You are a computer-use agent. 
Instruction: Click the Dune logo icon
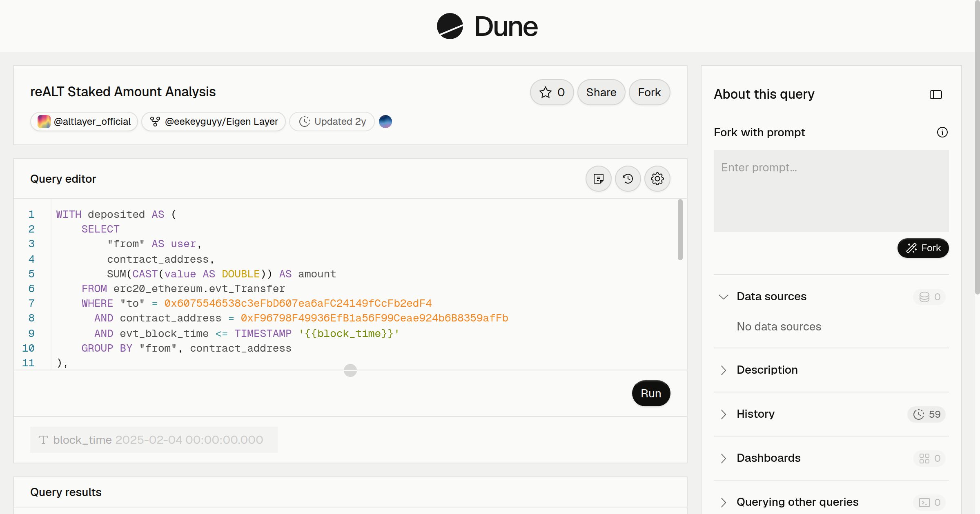click(x=450, y=26)
